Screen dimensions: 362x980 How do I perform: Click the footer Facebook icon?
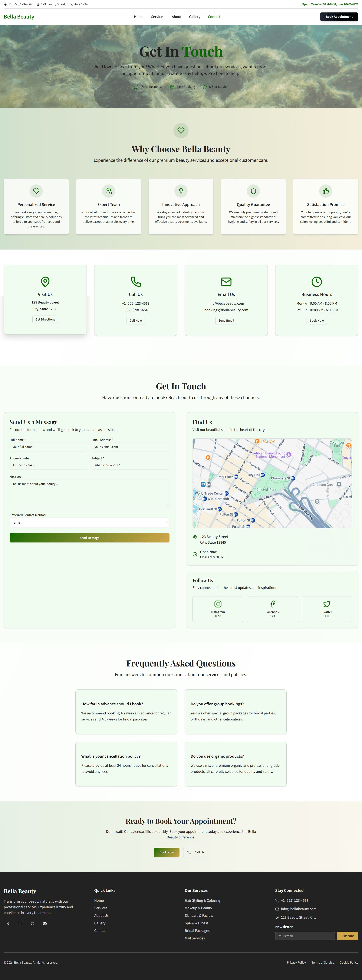[x=8, y=924]
